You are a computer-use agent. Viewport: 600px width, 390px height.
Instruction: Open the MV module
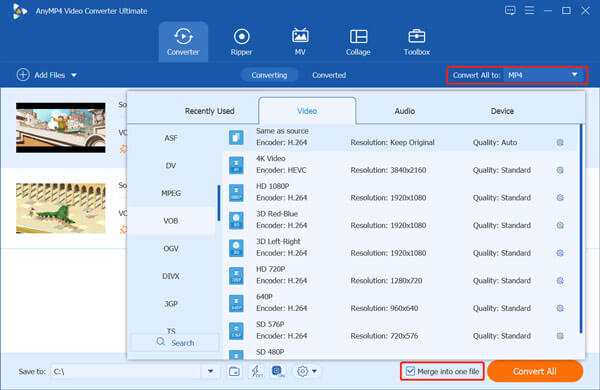click(x=300, y=42)
